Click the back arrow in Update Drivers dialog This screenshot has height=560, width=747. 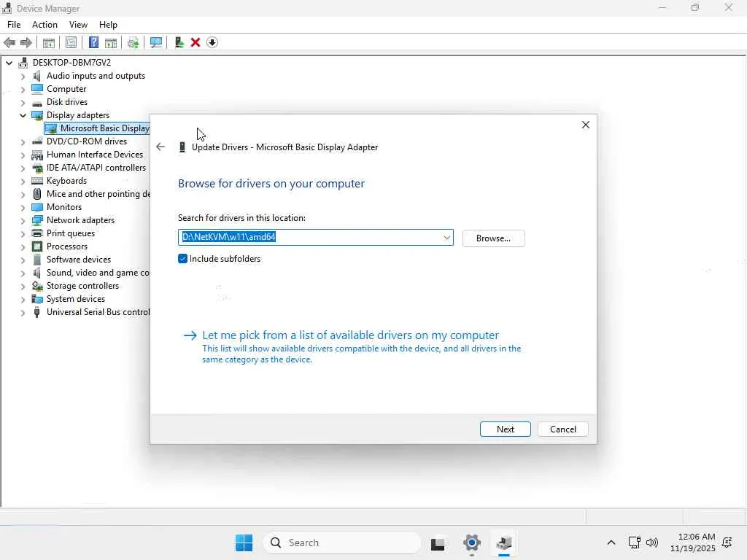(x=160, y=147)
